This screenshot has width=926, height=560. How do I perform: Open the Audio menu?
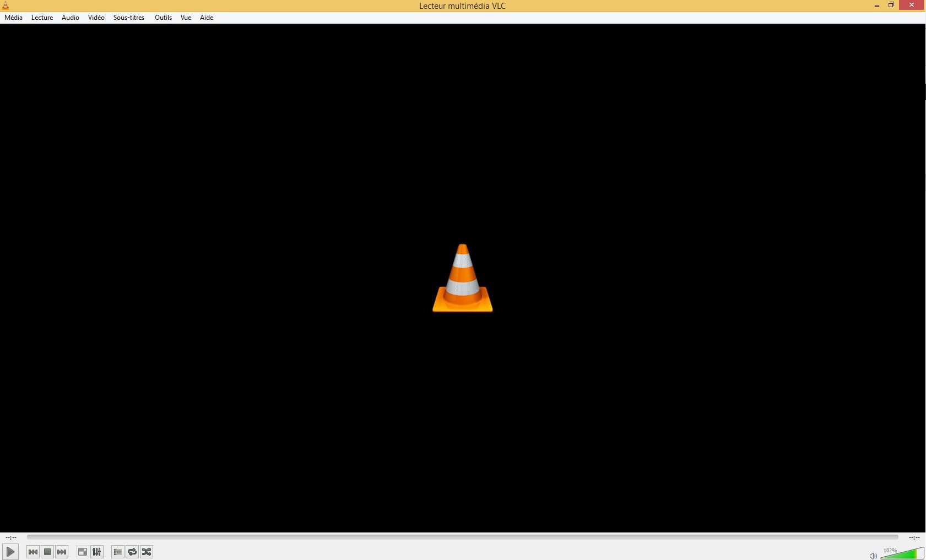(x=71, y=18)
